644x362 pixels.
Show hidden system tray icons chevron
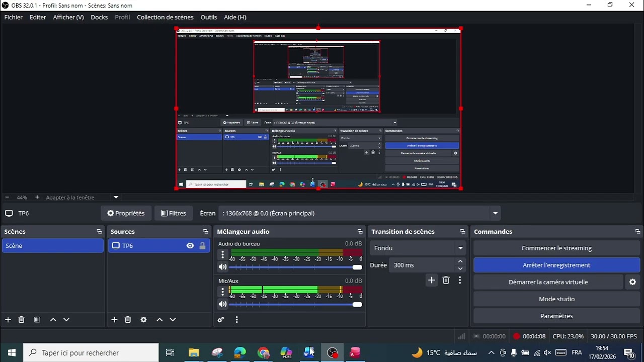tap(491, 353)
